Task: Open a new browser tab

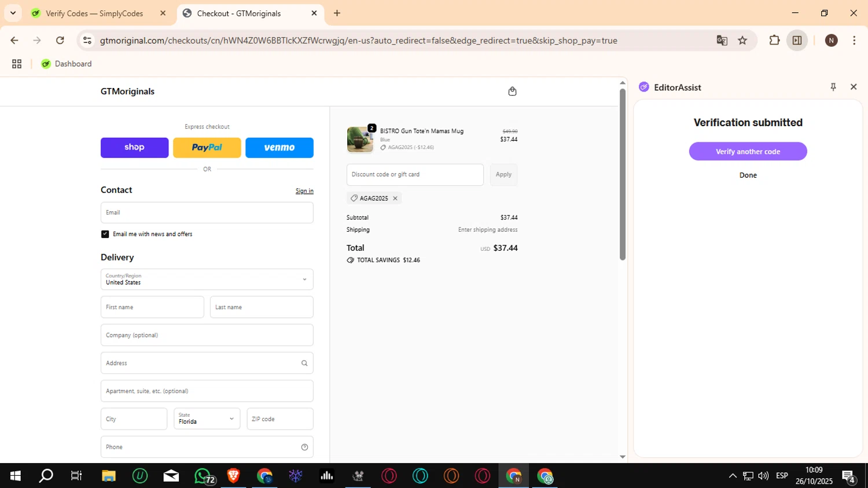Action: click(337, 13)
